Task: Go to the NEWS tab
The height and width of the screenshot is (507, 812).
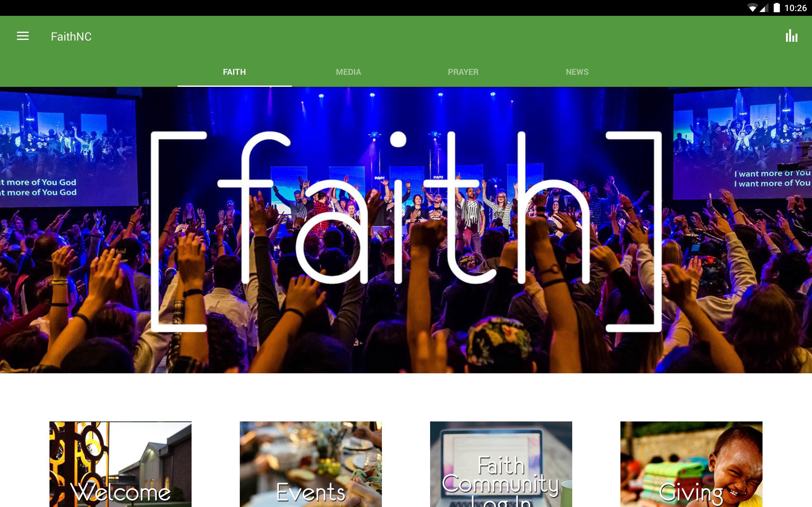Action: [x=577, y=72]
